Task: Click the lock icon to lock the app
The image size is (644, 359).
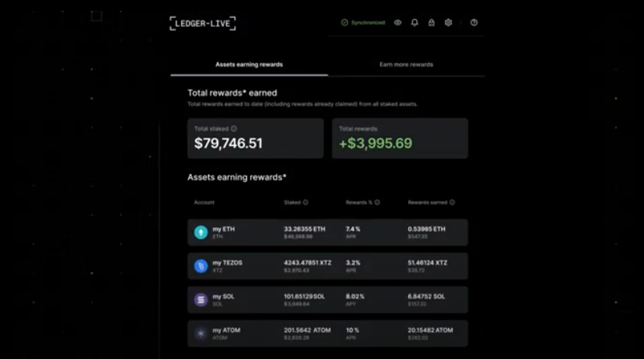Action: [x=431, y=23]
